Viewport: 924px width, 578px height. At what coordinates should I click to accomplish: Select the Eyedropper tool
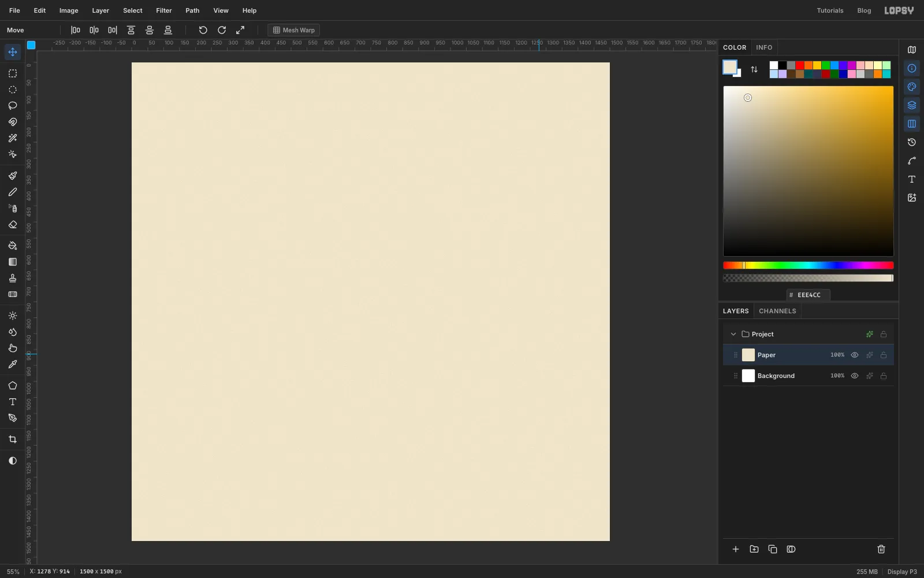pos(13,364)
